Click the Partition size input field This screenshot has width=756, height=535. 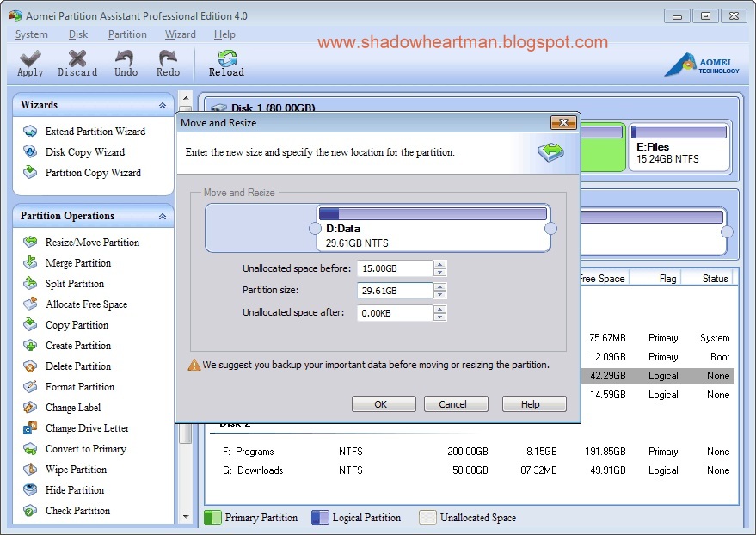395,291
